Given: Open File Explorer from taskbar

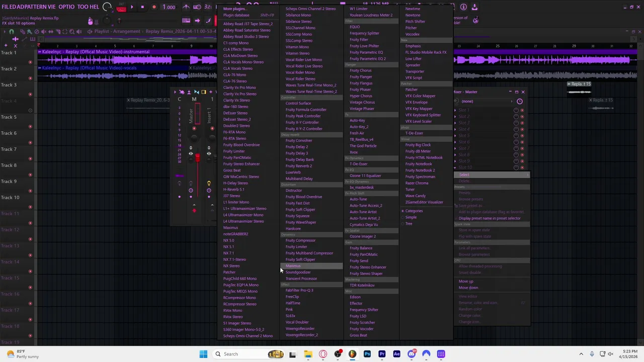Looking at the screenshot, I should point(308,354).
